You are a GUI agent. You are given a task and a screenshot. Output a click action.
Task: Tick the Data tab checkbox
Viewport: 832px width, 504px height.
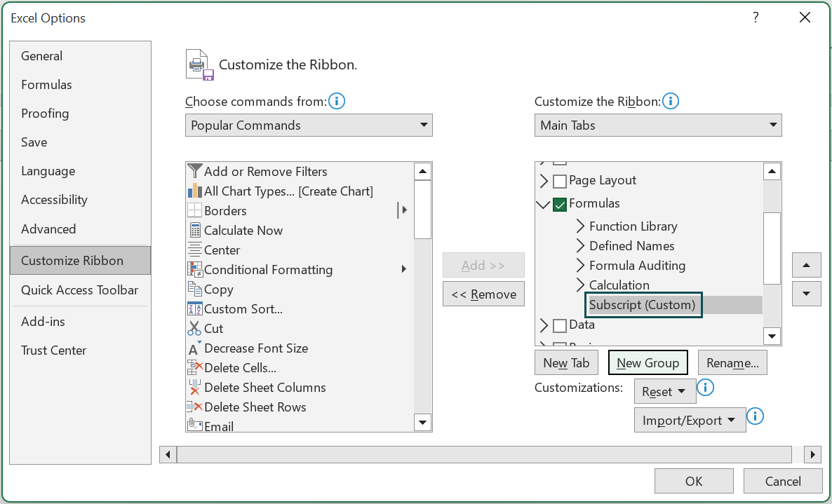point(559,325)
